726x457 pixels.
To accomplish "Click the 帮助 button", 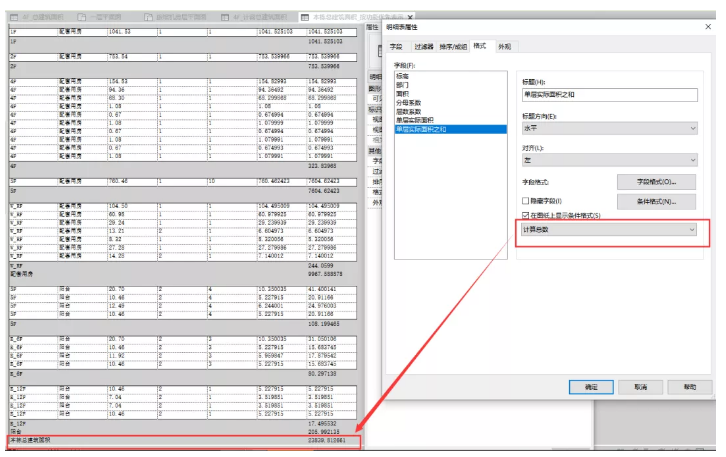I will [x=690, y=387].
